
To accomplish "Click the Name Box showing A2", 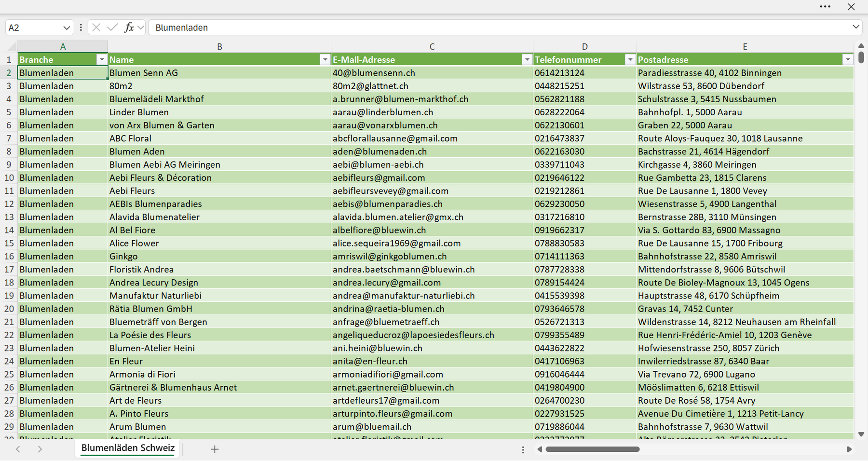I will click(x=34, y=27).
